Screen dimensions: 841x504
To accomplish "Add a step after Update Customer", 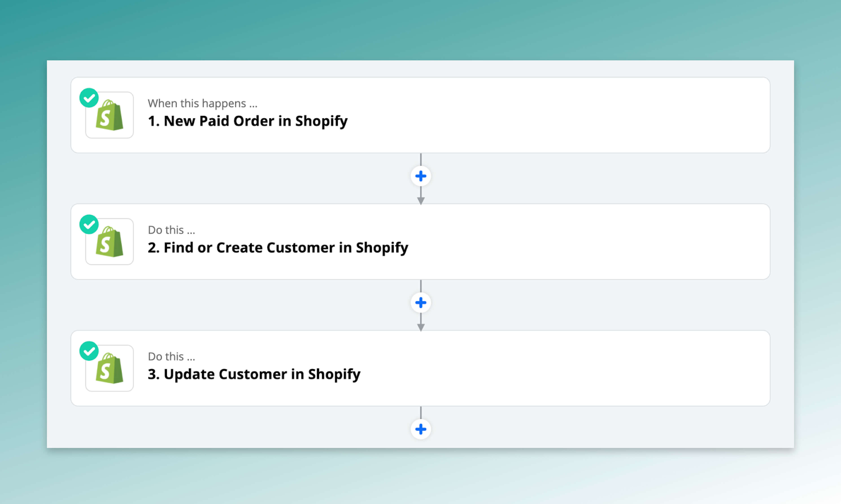I will click(420, 429).
